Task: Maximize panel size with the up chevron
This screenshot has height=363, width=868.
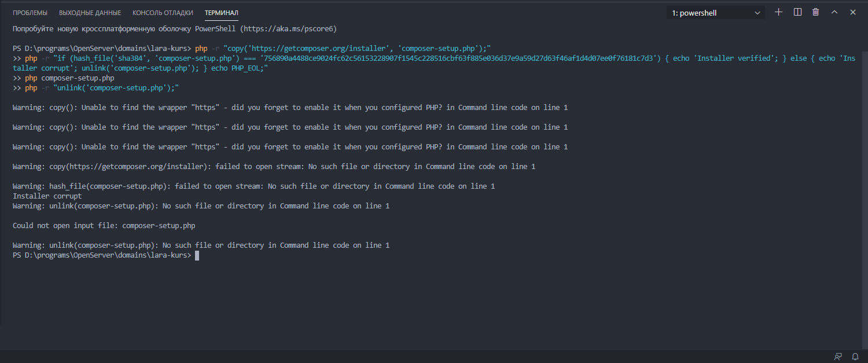Action: tap(834, 12)
